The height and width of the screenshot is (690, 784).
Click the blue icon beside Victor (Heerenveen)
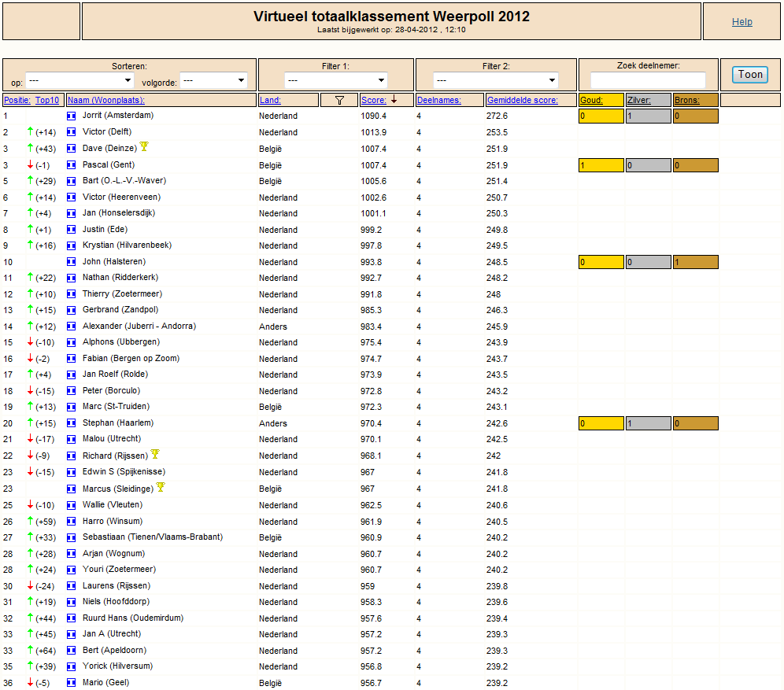tap(72, 197)
